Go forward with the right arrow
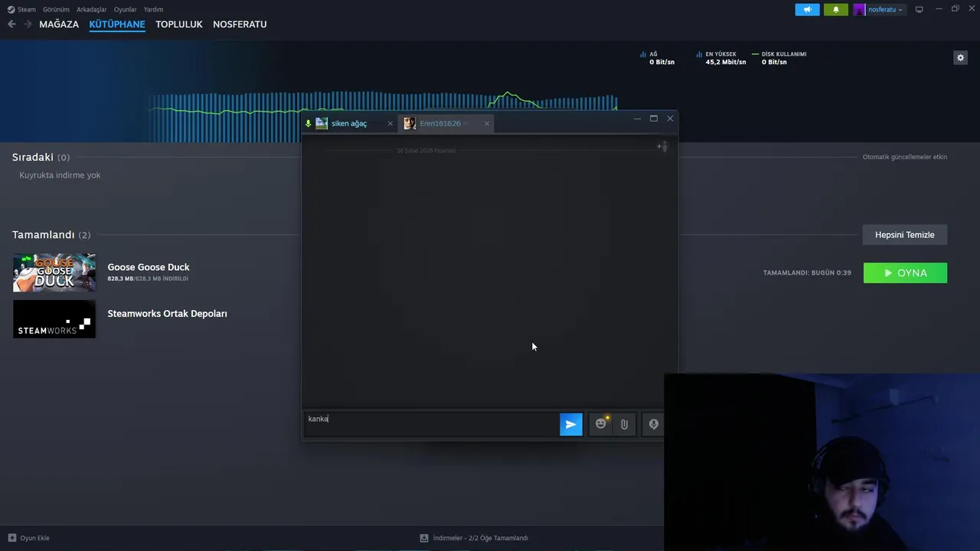The width and height of the screenshot is (980, 551). [x=28, y=24]
